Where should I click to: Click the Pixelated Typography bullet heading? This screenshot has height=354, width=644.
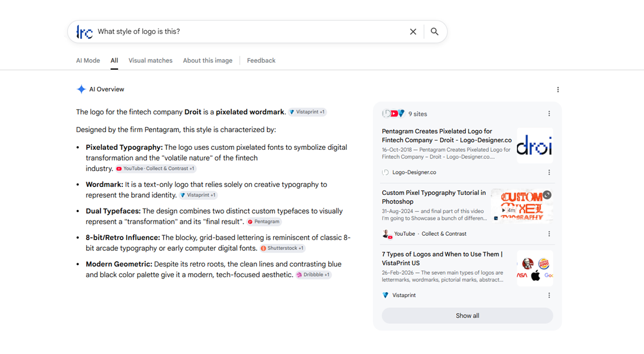click(x=124, y=147)
